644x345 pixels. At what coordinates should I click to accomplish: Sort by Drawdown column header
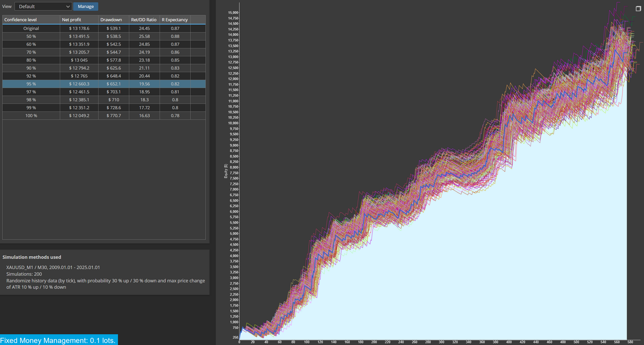pyautogui.click(x=114, y=20)
